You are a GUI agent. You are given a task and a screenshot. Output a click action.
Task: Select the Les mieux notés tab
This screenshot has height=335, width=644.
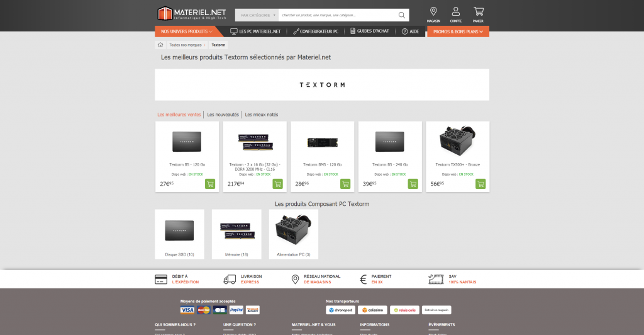[x=262, y=115]
